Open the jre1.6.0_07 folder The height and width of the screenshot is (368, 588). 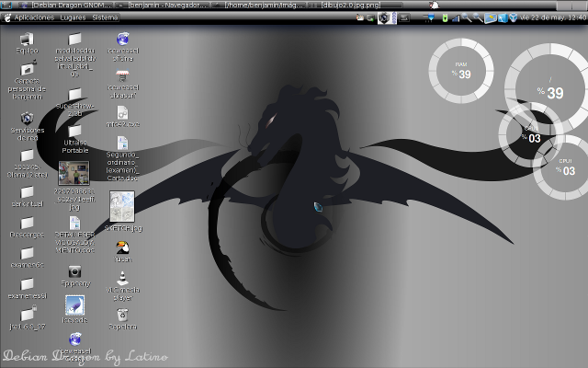tap(28, 314)
